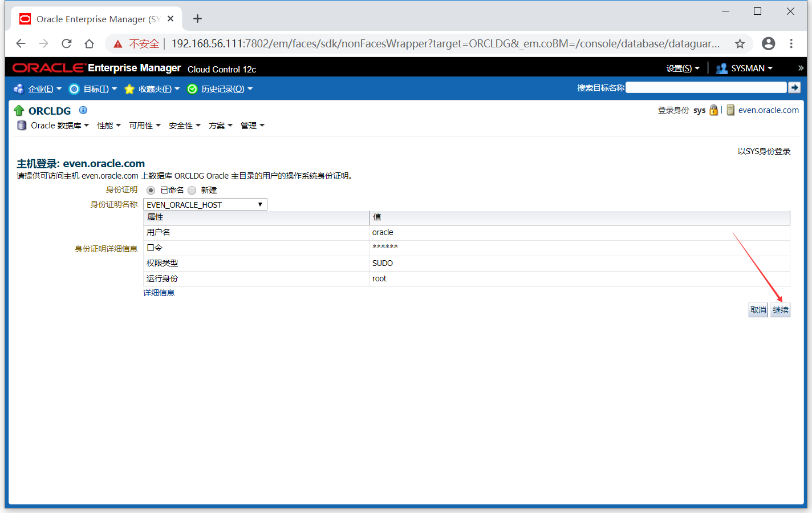Go back to previous page in browser
Viewport: 812px width, 513px height.
pos(21,43)
